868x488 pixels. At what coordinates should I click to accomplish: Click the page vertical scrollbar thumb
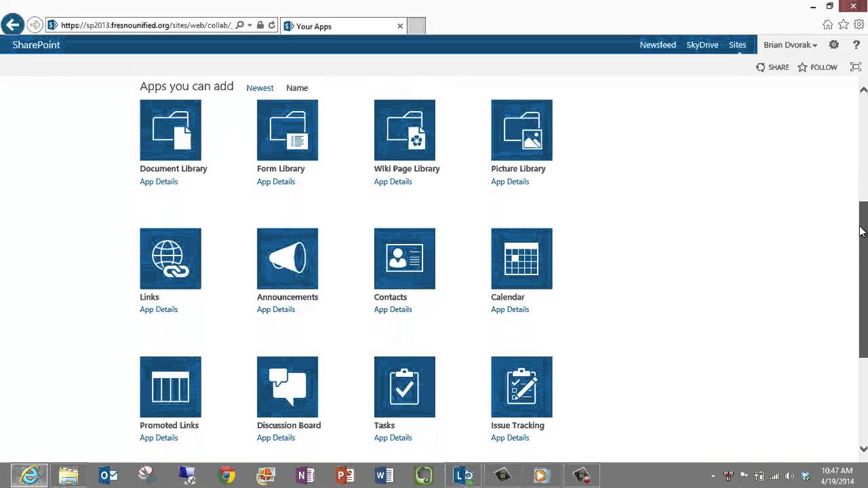click(x=863, y=279)
